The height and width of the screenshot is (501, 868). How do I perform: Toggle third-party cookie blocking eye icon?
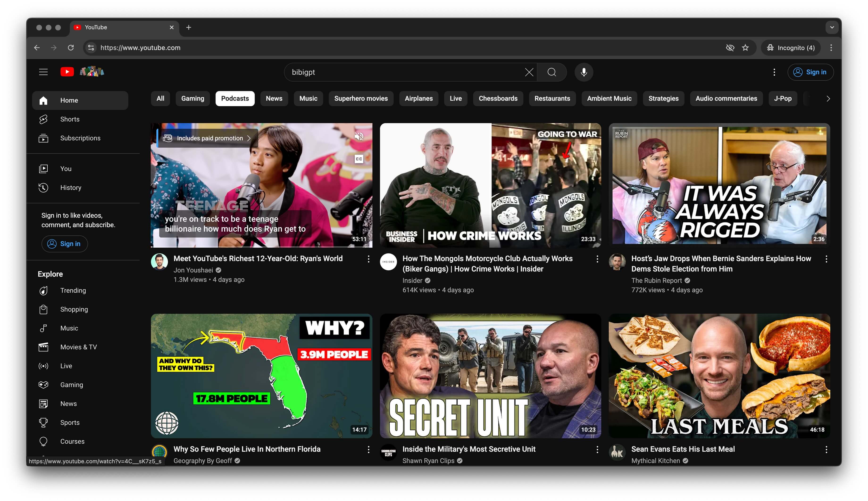[x=730, y=48]
